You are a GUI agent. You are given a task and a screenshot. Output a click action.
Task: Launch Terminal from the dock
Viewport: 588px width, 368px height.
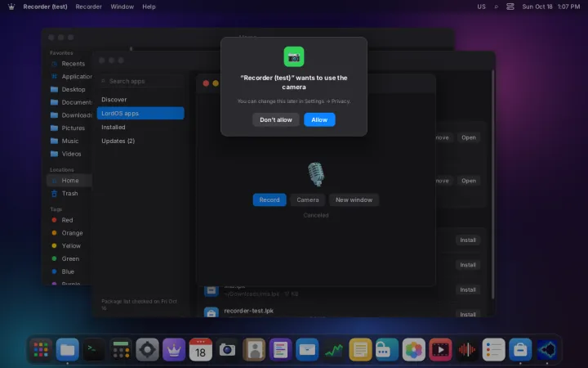click(94, 350)
